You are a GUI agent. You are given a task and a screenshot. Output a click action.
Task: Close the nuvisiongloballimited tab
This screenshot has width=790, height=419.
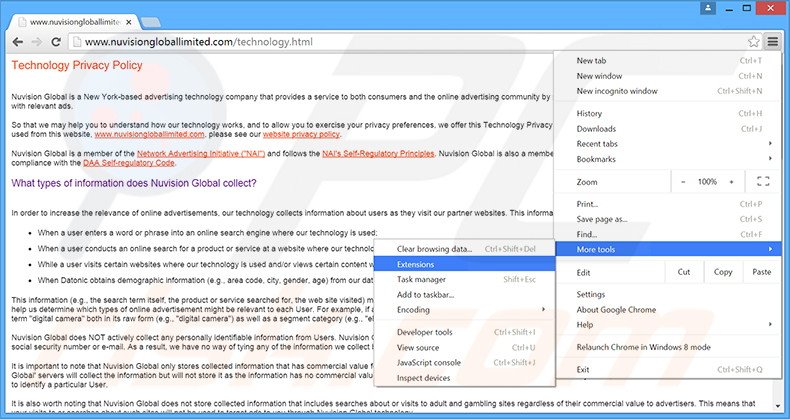(x=130, y=21)
